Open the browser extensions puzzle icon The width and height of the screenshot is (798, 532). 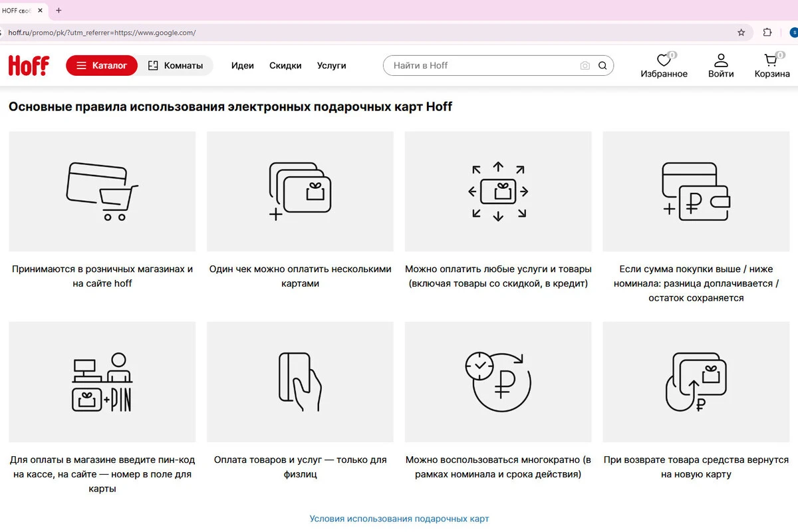767,32
